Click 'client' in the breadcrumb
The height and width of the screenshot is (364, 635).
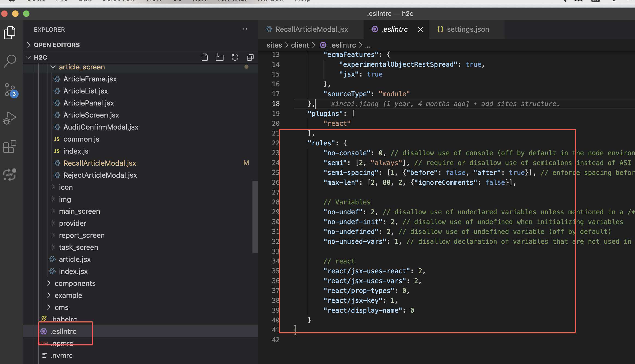click(x=300, y=45)
